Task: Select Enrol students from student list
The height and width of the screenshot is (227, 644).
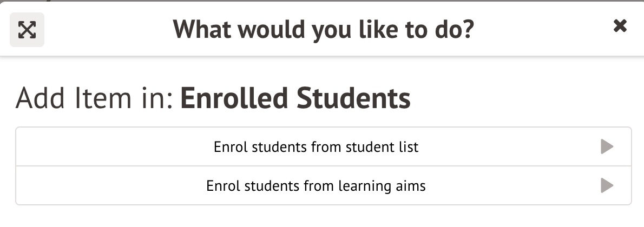Action: pyautogui.click(x=316, y=146)
